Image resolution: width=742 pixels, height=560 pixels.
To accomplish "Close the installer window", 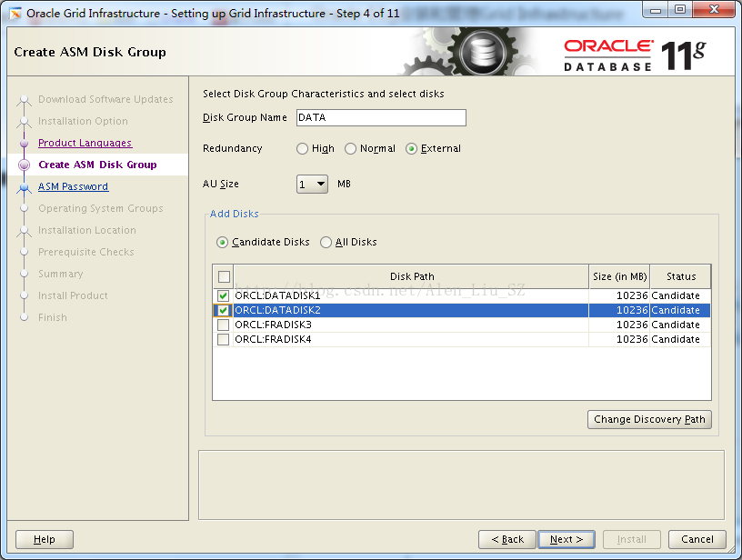I will (715, 10).
